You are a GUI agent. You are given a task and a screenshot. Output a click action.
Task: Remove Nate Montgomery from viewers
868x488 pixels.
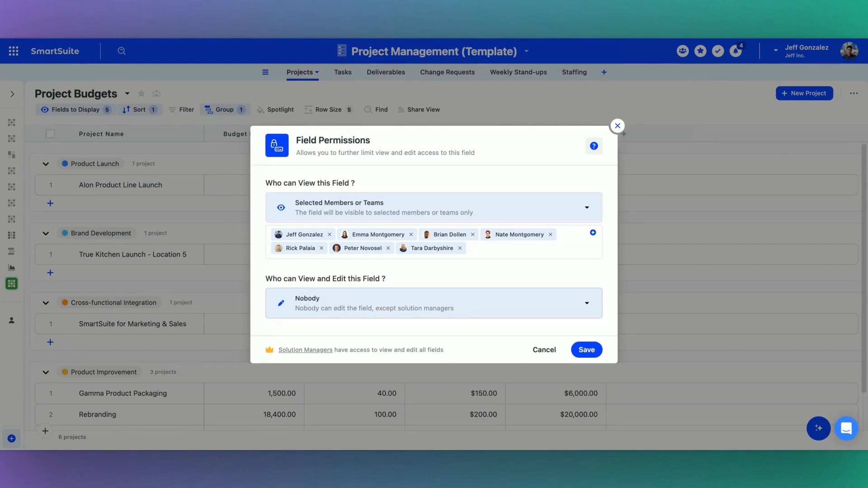(550, 235)
